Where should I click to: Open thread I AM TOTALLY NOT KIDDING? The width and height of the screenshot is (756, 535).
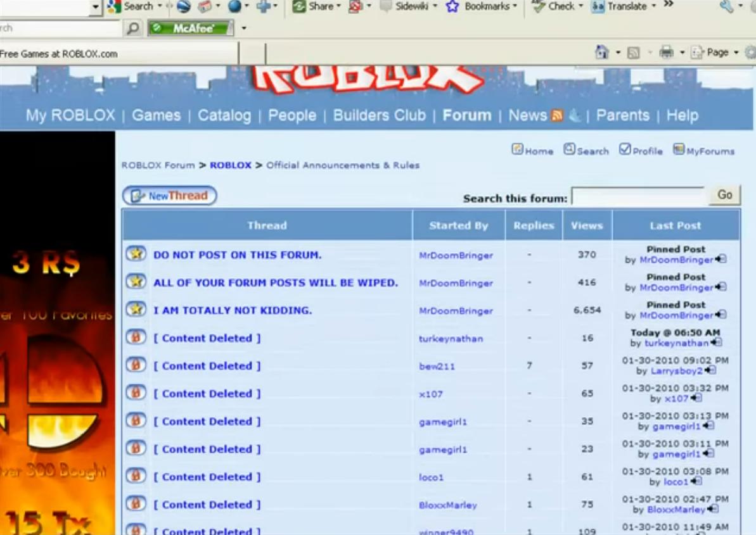point(233,311)
